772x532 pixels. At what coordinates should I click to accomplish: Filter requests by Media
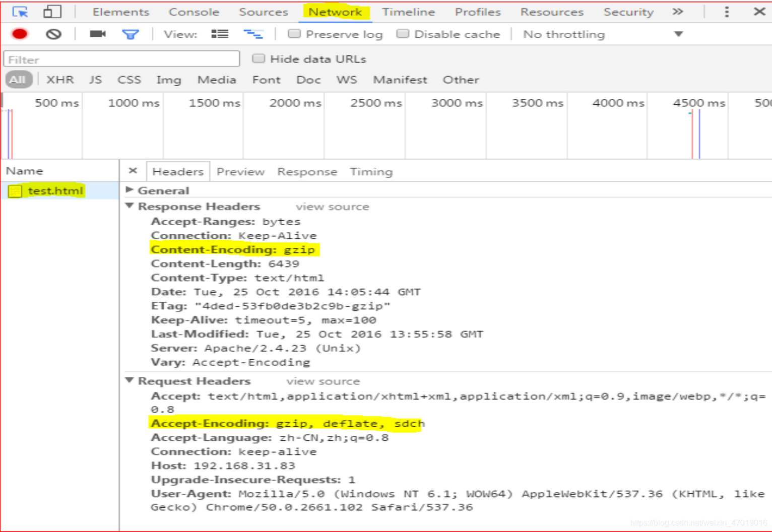[x=217, y=80]
